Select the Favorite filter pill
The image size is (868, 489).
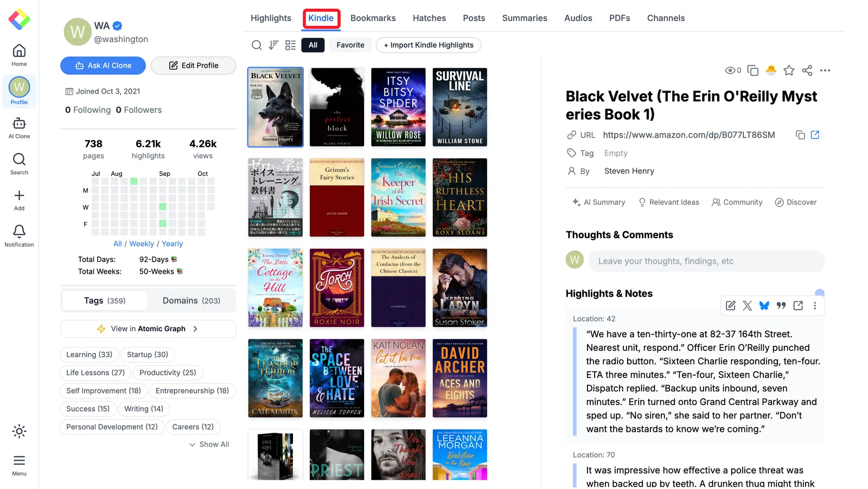350,45
